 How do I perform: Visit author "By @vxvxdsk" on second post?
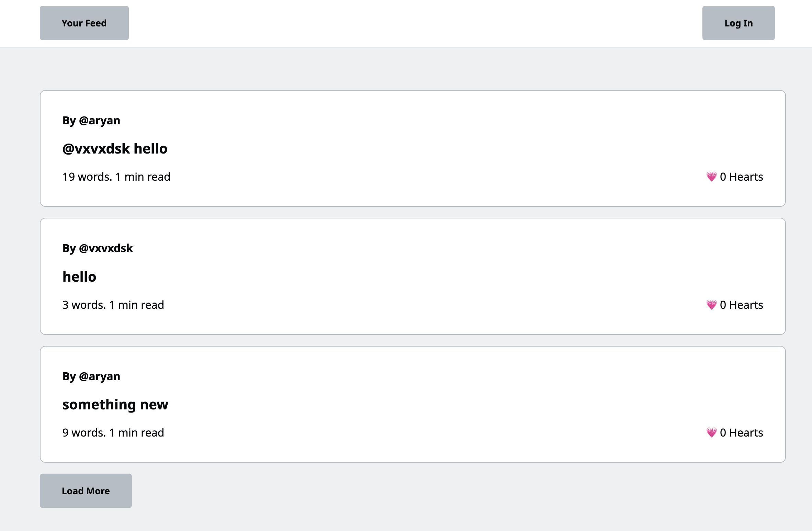pos(98,248)
